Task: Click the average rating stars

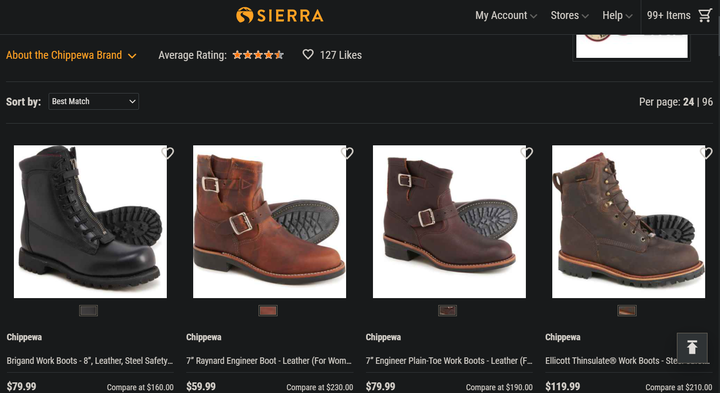Action: 258,55
